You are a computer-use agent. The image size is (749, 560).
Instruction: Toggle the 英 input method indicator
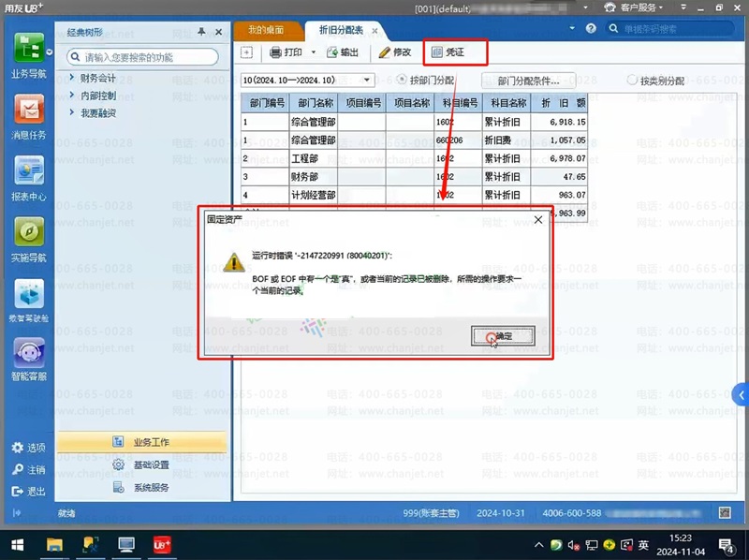point(643,545)
